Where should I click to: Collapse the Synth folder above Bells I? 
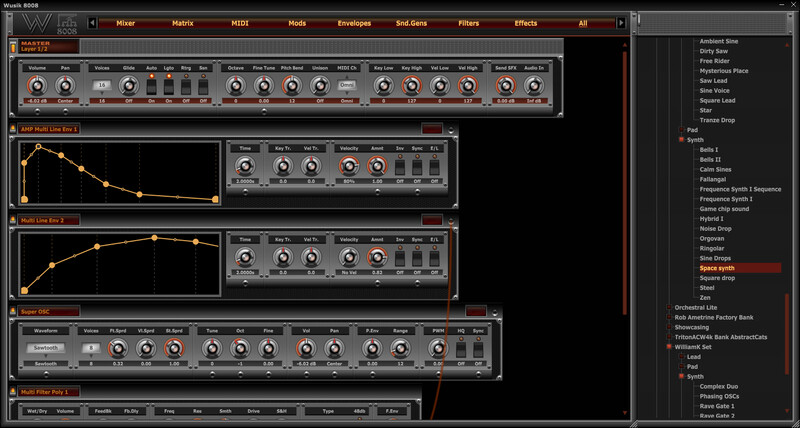pyautogui.click(x=682, y=140)
